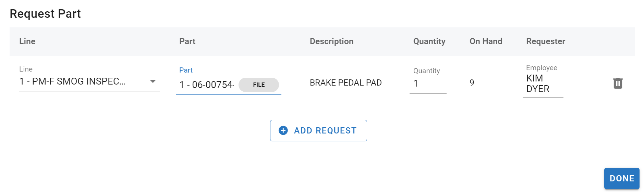Screen dimensions: 644x192
Task: Click the Part column header
Action: pyautogui.click(x=187, y=41)
